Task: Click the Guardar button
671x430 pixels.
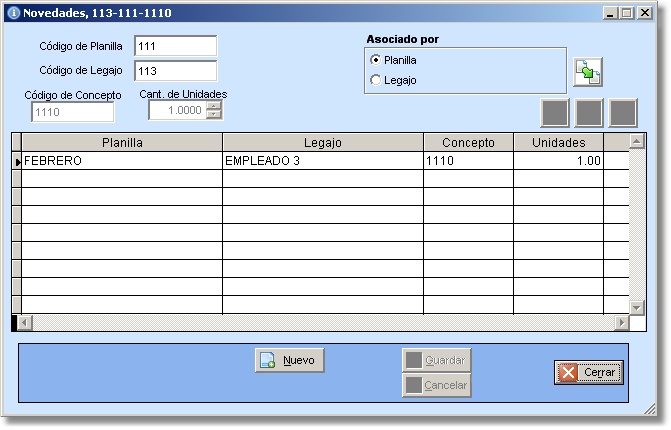Action: (x=435, y=360)
